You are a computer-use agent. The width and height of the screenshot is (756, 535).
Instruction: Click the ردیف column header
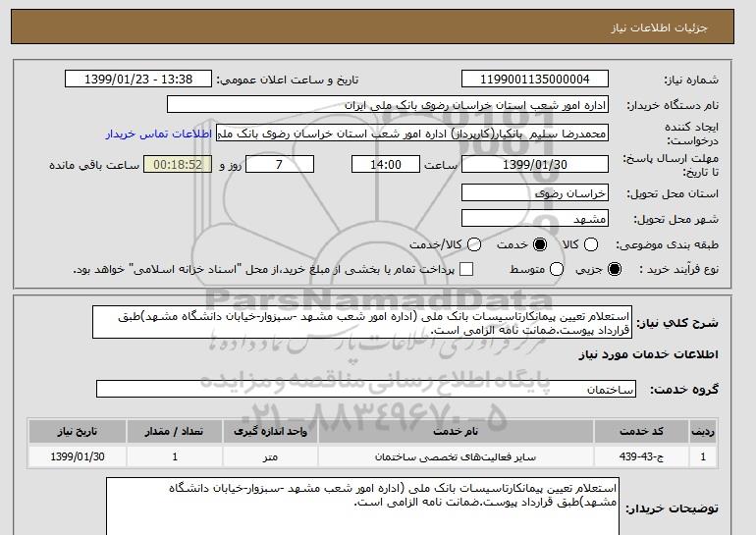pos(703,431)
